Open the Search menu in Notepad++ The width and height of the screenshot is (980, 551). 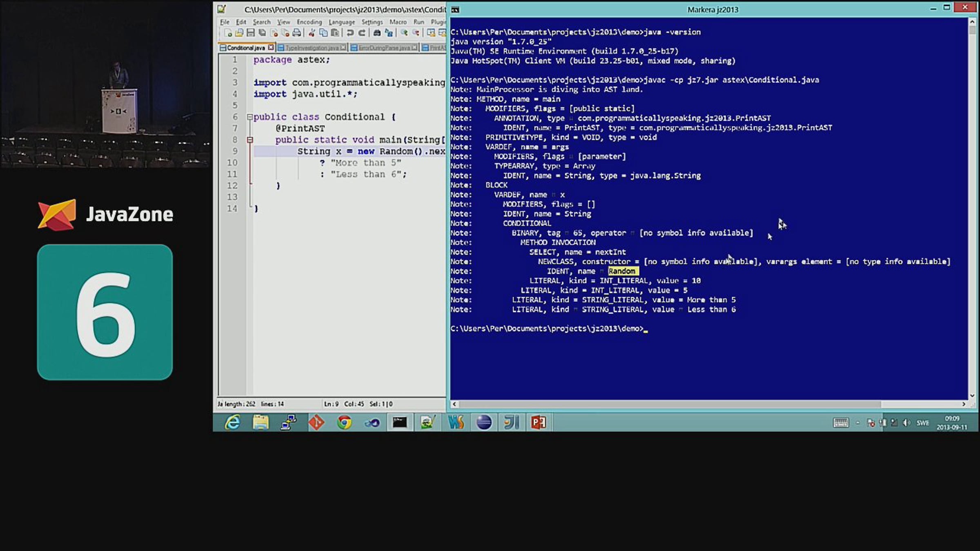pyautogui.click(x=261, y=22)
